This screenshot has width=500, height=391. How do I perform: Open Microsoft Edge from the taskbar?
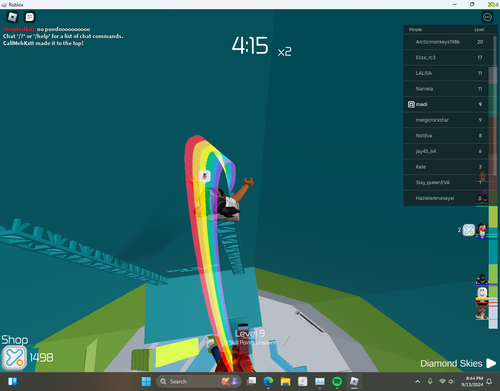click(268, 381)
